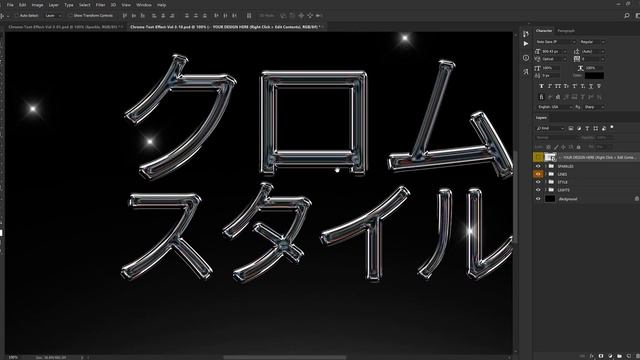640x360 pixels.
Task: Click the Add layer mask icon
Action: tap(601, 356)
